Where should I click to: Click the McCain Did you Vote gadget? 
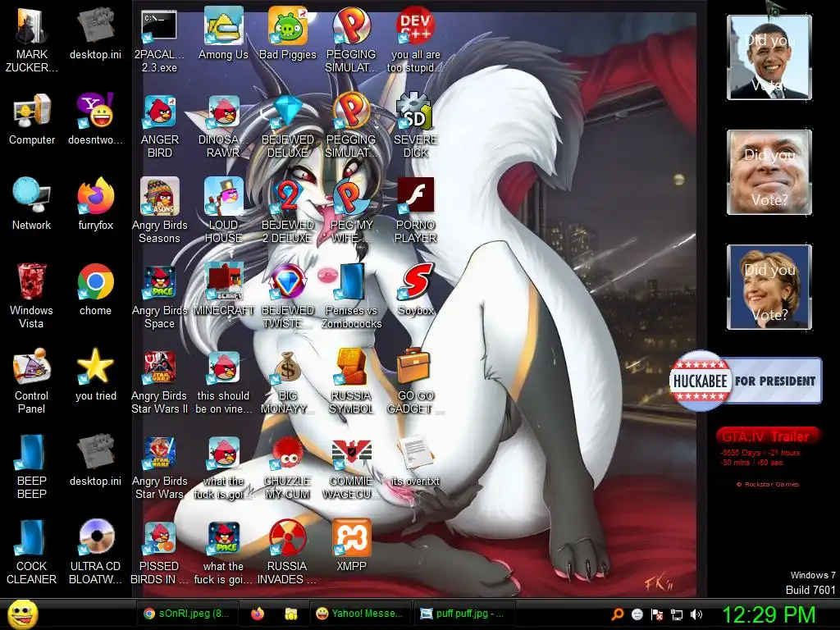tap(769, 172)
